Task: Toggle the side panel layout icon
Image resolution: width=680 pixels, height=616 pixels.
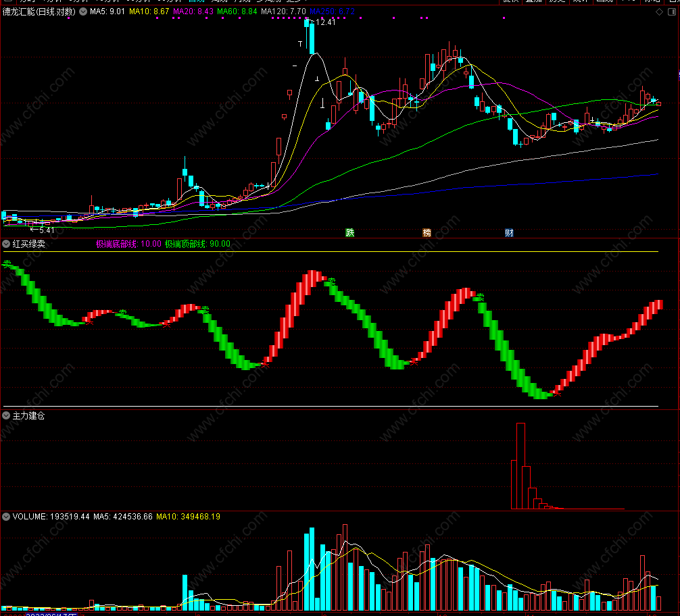Action: pos(671,11)
